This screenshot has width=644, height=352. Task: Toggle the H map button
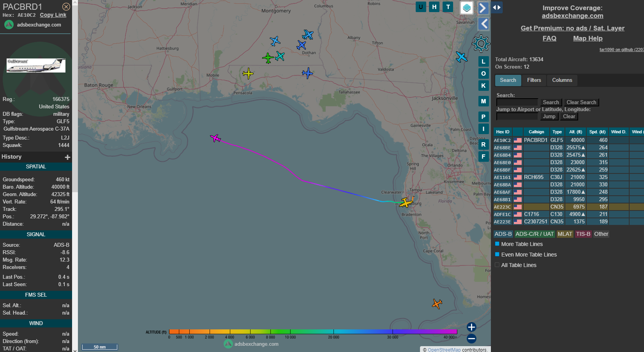coord(434,7)
